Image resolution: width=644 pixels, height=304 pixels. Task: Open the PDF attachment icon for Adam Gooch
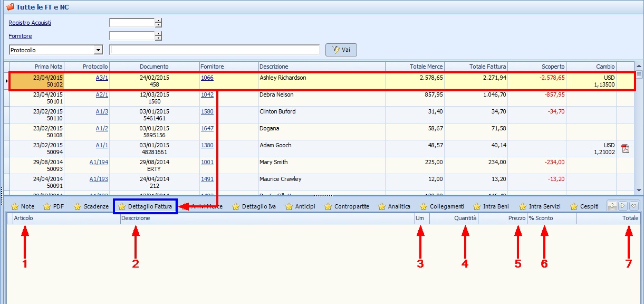click(x=625, y=148)
